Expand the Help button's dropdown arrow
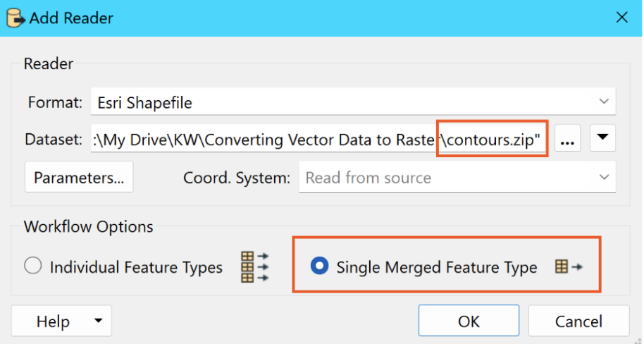 point(98,320)
